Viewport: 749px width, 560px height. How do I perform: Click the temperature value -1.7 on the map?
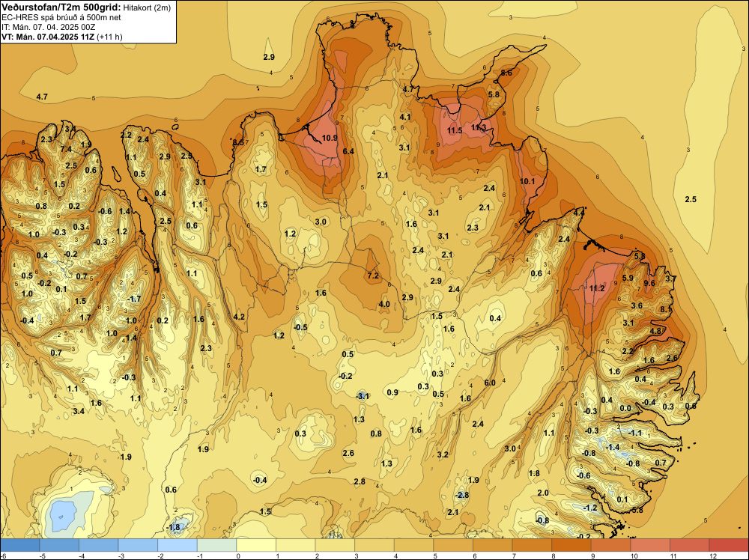[134, 299]
